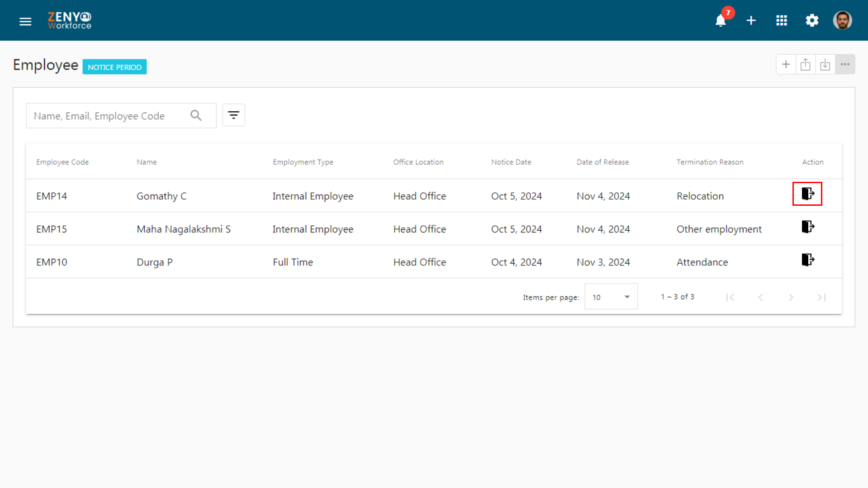Viewport: 868px width, 488px height.
Task: Click the release action icon for Durga P
Action: coord(807,260)
